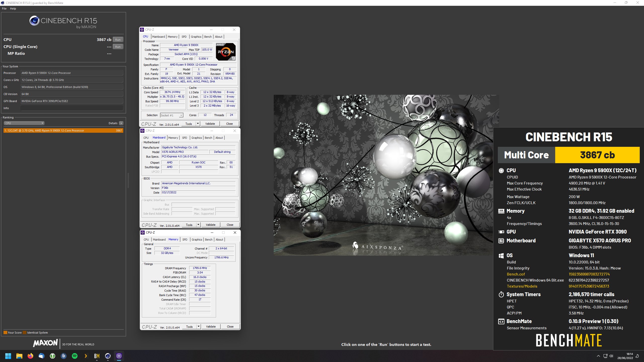This screenshot has width=644, height=362.
Task: Click the Bench.cof yellow file label
Action: coord(516,274)
